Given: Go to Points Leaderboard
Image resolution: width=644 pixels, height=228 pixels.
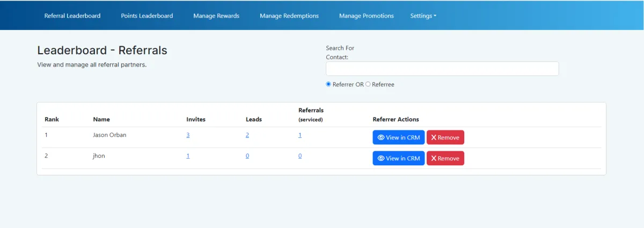Looking at the screenshot, I should (x=147, y=16).
